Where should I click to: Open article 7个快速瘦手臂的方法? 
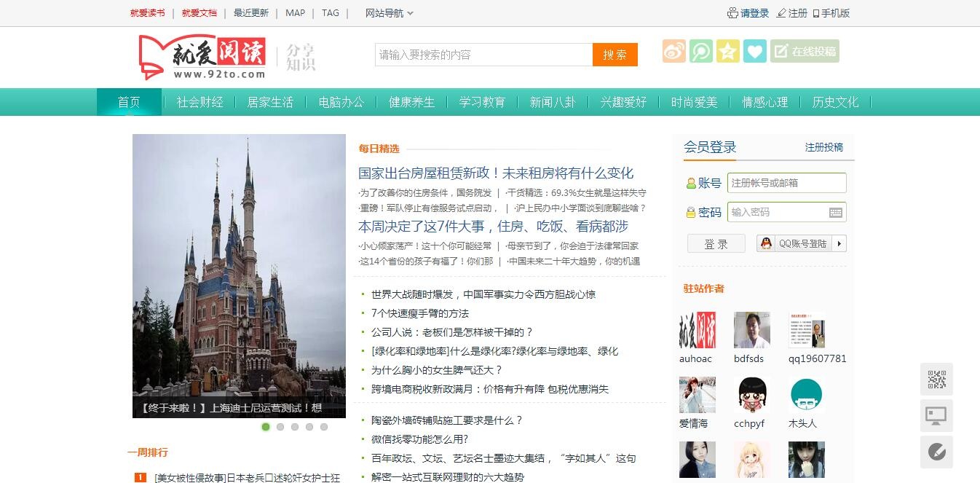pos(420,313)
